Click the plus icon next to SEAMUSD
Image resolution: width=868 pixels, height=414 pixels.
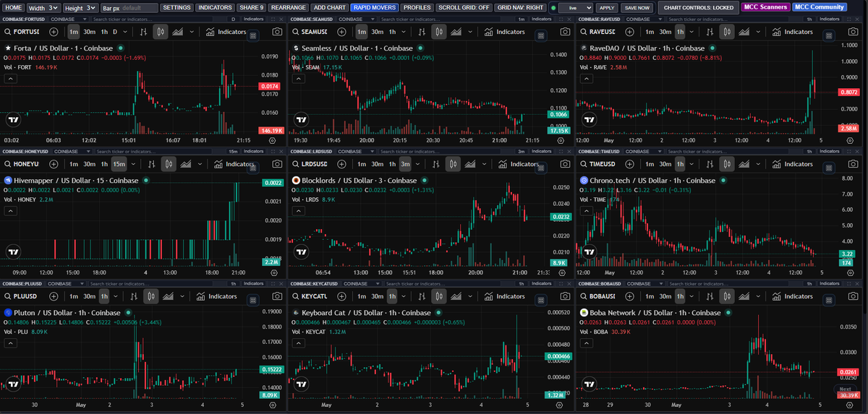341,33
